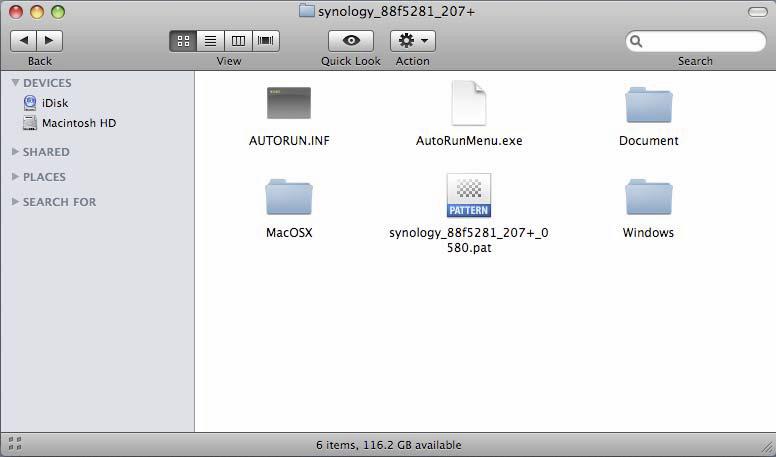Zoom the window with the green button
Screen dimensions: 776x457
point(58,12)
